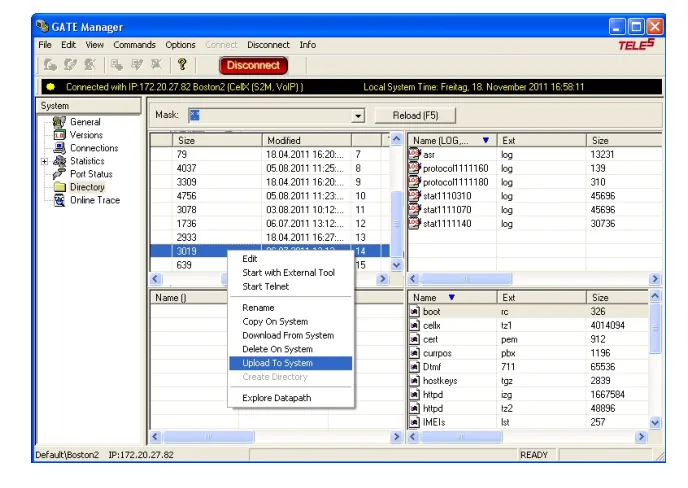Open the Info menu
This screenshot has width=688, height=488.
coord(308,45)
